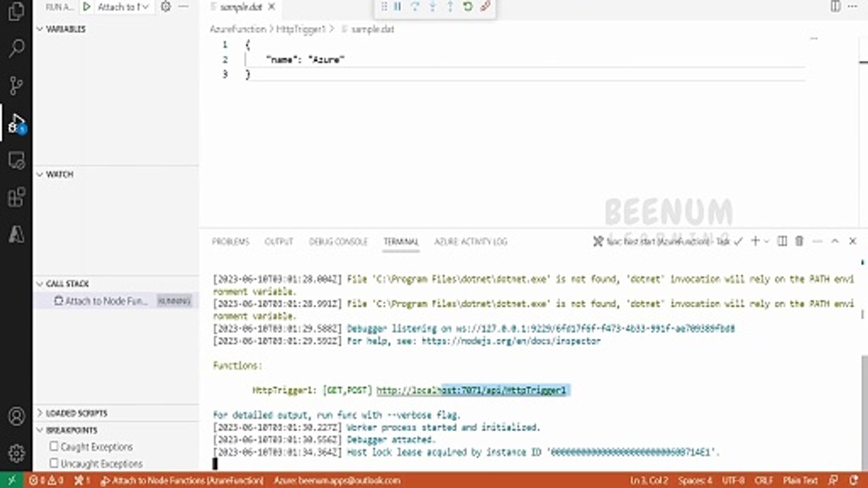
Task: Open notifications bell in status bar
Action: (854, 481)
